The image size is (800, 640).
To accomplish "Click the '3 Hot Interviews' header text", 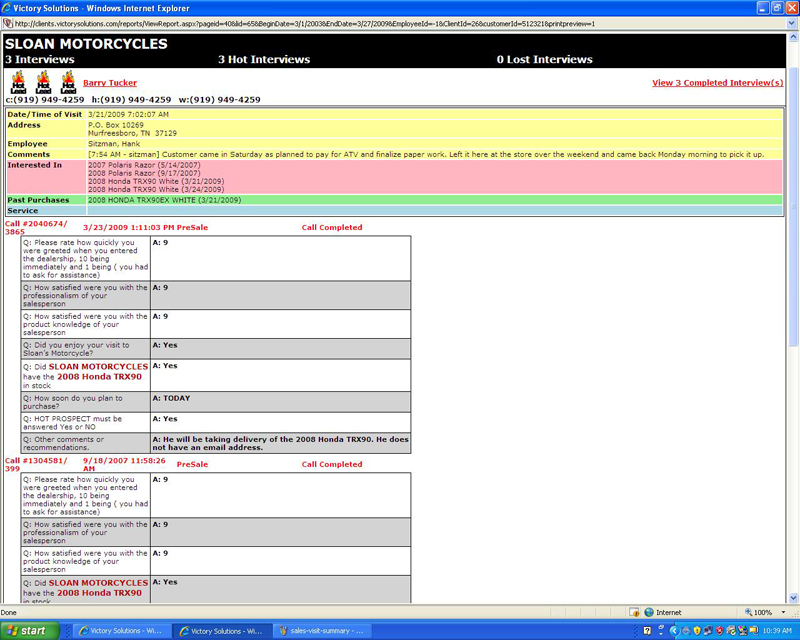I will 264,59.
